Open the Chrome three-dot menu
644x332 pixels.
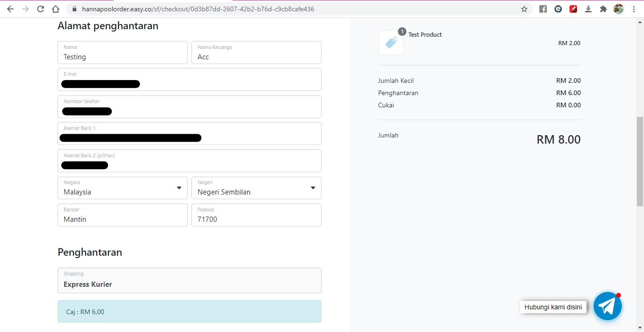pos(634,9)
